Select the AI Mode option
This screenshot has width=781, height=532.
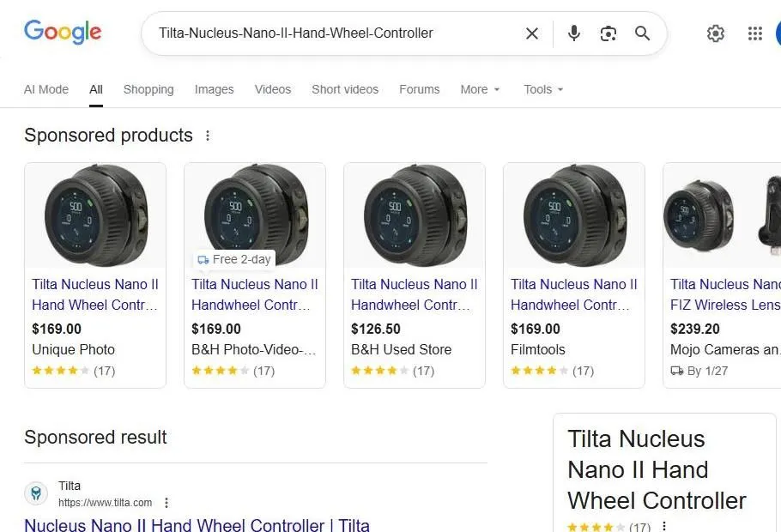pyautogui.click(x=46, y=89)
